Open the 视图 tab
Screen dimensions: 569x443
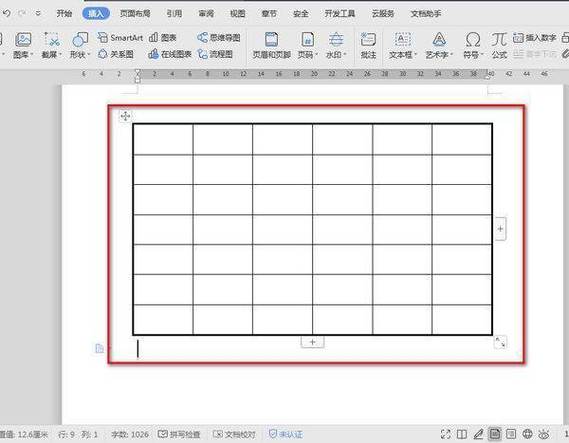tap(238, 14)
